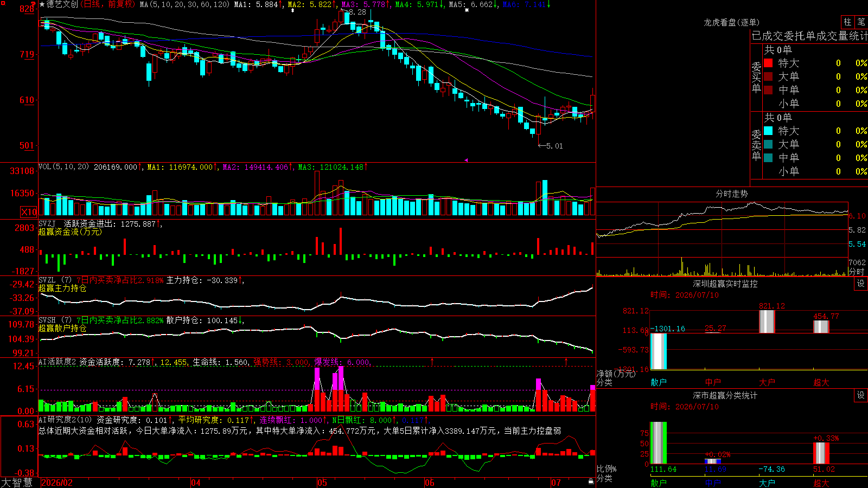Click the 04 month marker on time axis

pos(196,483)
